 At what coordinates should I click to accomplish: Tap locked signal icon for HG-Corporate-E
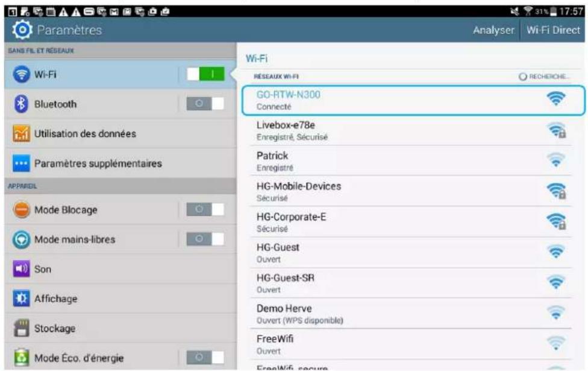tap(557, 221)
